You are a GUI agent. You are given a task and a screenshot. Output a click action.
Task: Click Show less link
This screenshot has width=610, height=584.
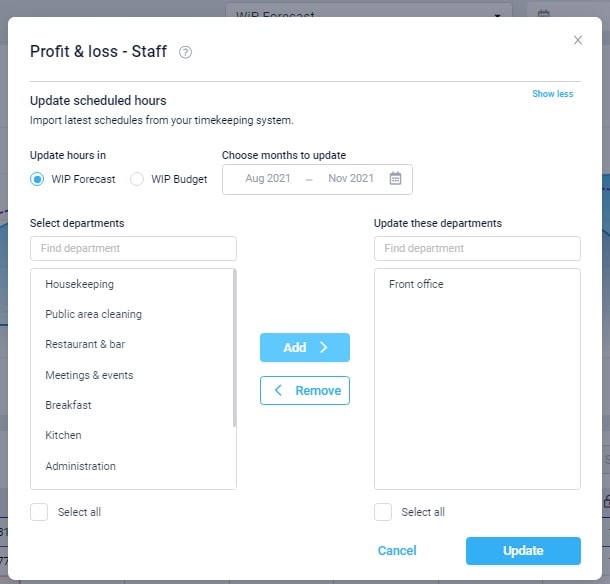tap(552, 94)
